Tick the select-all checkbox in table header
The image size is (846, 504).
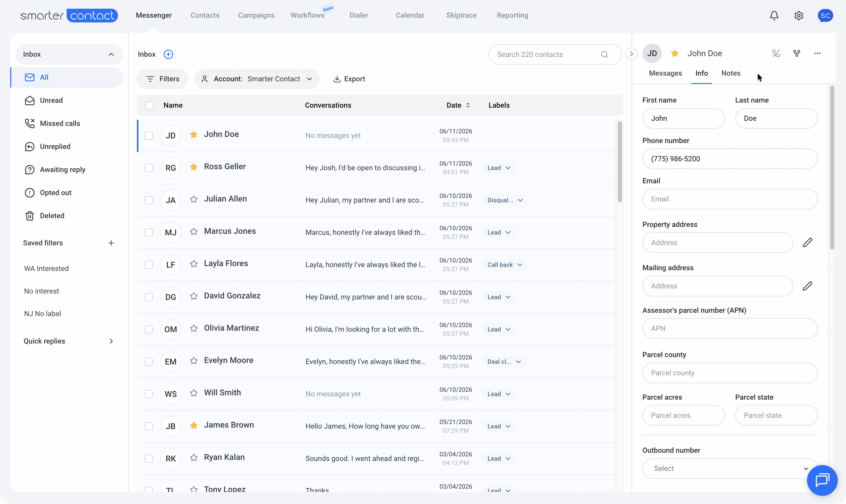click(x=149, y=105)
